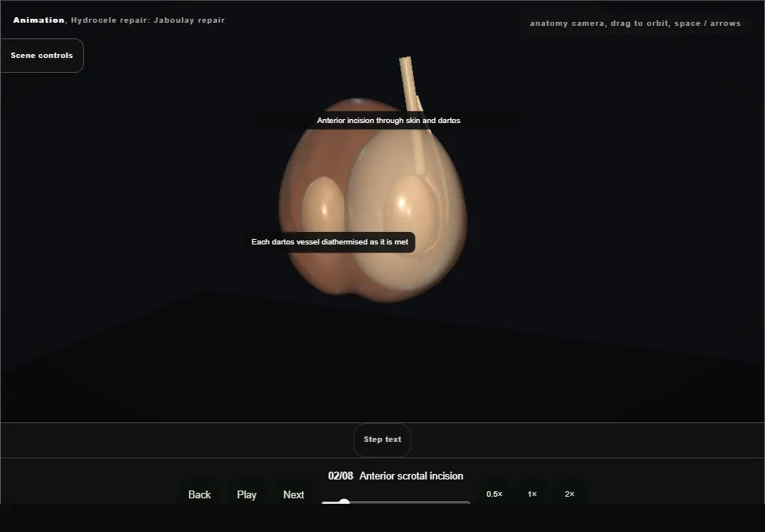Set playback speed to 2×
The height and width of the screenshot is (532, 765).
click(569, 494)
